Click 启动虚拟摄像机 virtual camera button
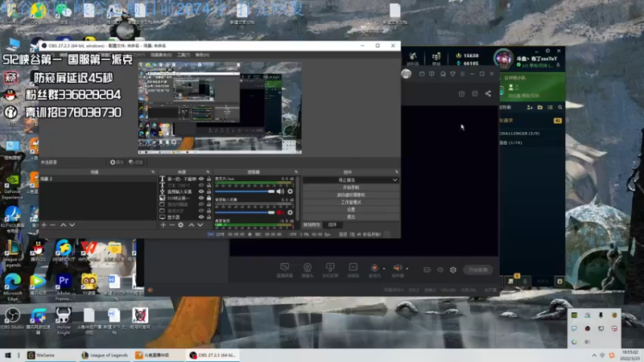 pyautogui.click(x=351, y=195)
